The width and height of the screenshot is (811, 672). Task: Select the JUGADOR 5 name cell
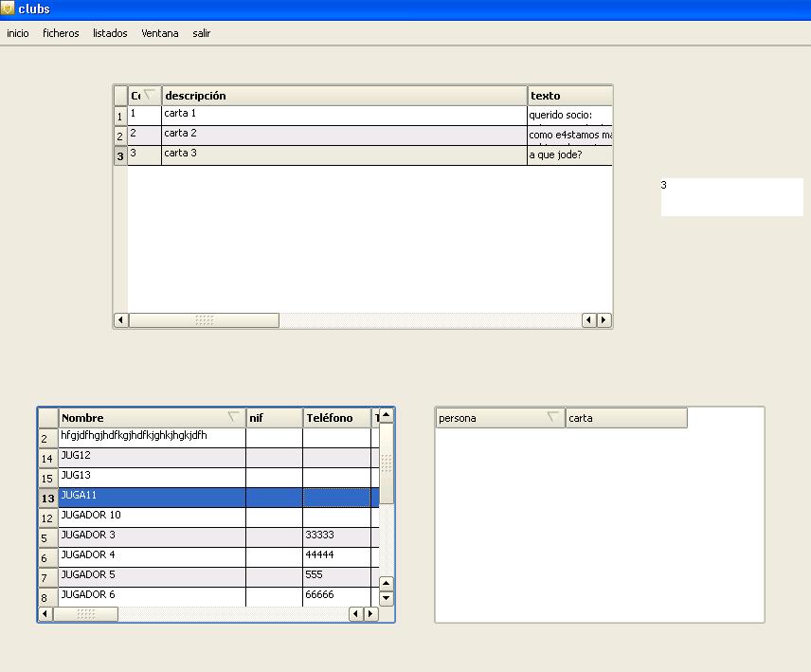coord(152,577)
